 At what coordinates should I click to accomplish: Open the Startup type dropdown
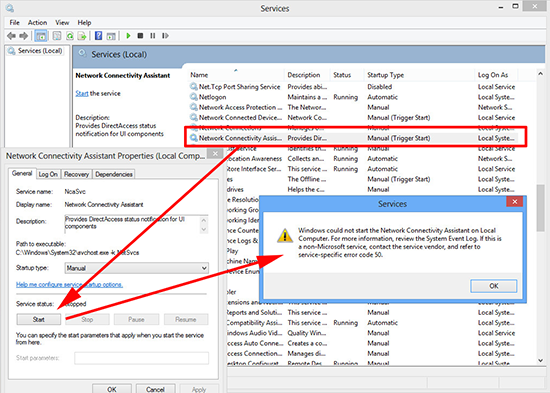tap(137, 268)
